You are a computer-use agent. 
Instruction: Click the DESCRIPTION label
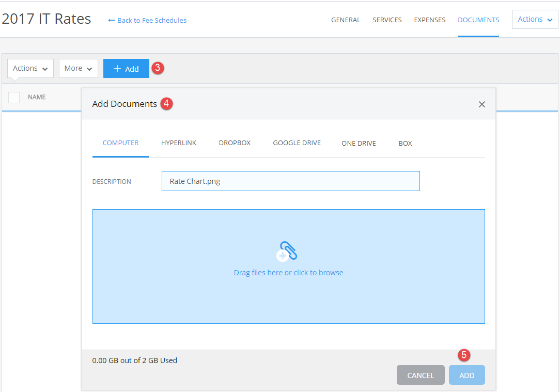coord(112,181)
